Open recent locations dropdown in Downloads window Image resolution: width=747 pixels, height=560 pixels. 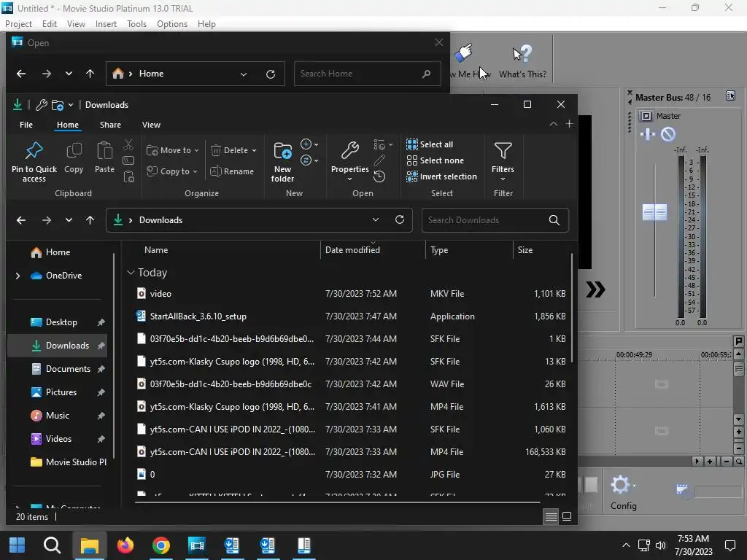pos(69,220)
